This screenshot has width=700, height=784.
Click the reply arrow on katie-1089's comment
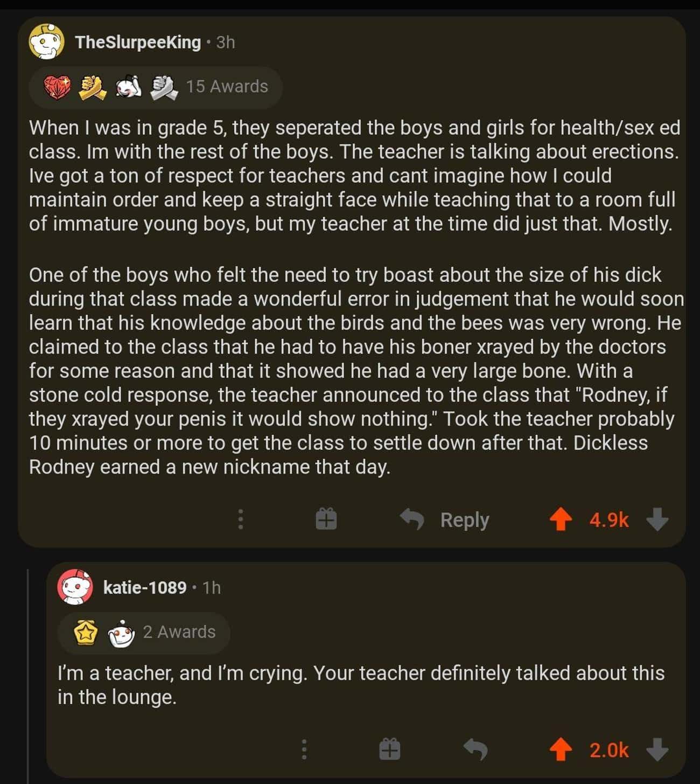[x=475, y=749]
